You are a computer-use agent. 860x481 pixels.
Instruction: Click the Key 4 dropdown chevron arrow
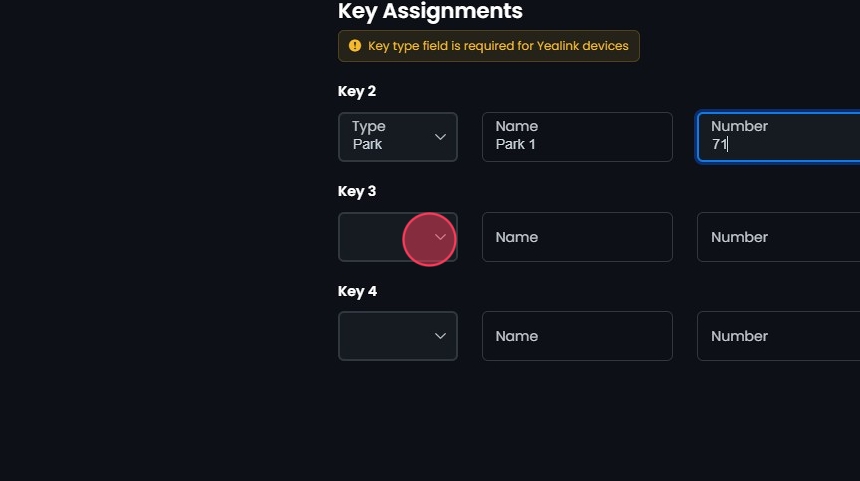click(440, 336)
